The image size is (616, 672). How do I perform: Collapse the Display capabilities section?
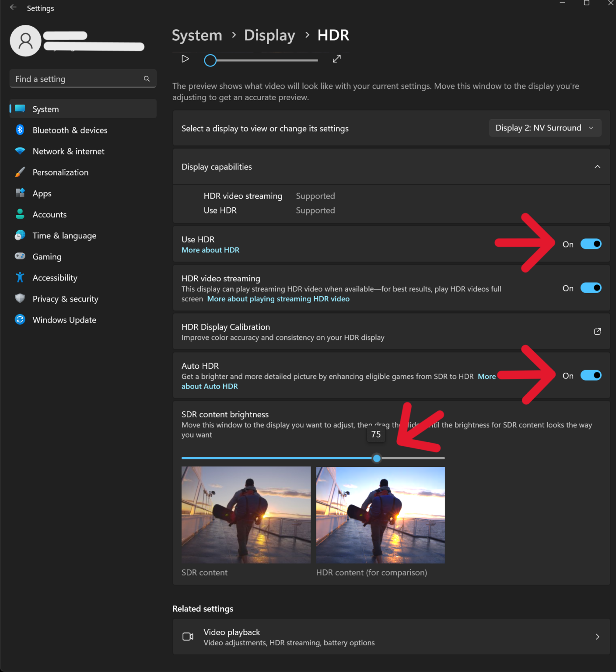597,167
